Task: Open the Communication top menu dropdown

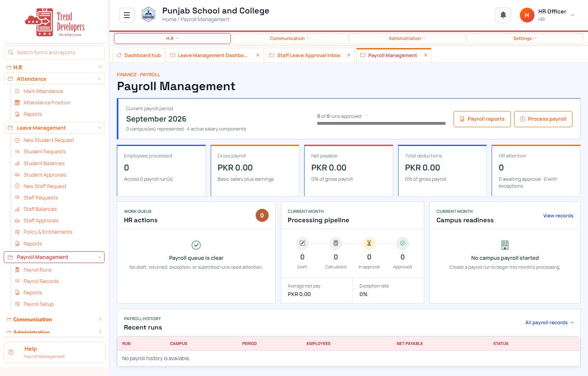Action: pyautogui.click(x=290, y=38)
